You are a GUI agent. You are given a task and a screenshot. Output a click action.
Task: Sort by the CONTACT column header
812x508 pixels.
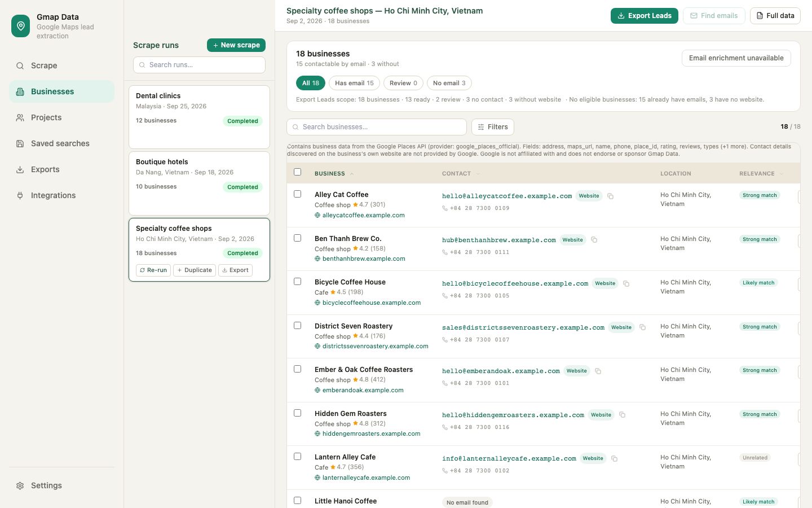coord(461,174)
